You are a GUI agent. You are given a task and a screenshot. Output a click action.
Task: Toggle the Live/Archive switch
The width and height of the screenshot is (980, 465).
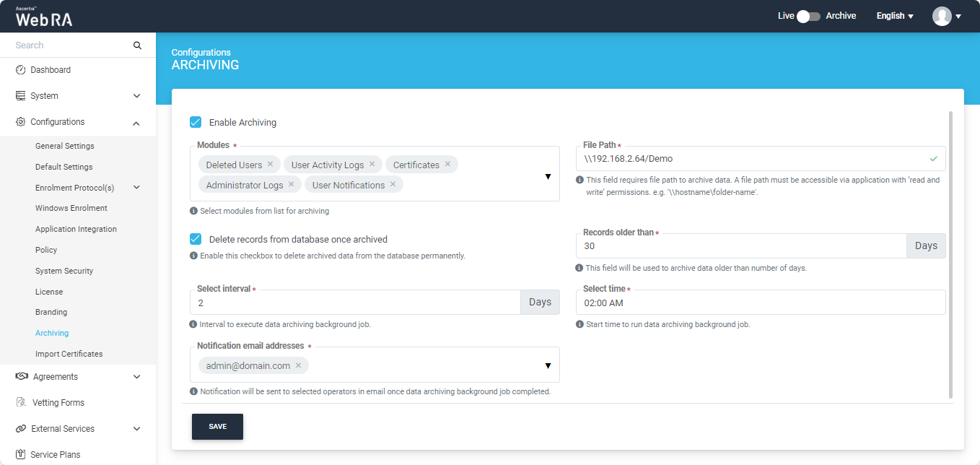(808, 16)
